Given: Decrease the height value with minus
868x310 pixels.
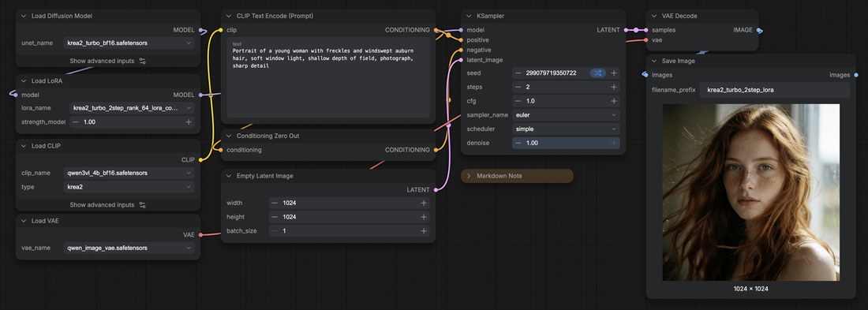Looking at the screenshot, I should (x=275, y=217).
